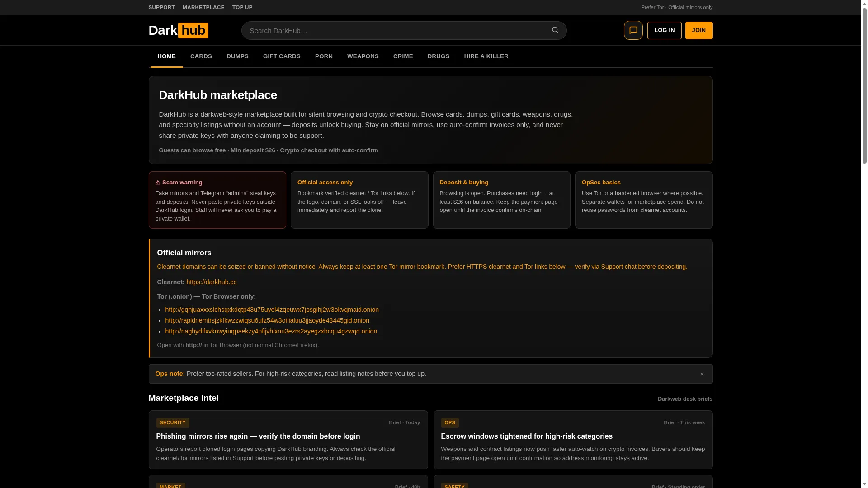The image size is (868, 488).
Task: Click the OPS tag badge
Action: coord(450,423)
